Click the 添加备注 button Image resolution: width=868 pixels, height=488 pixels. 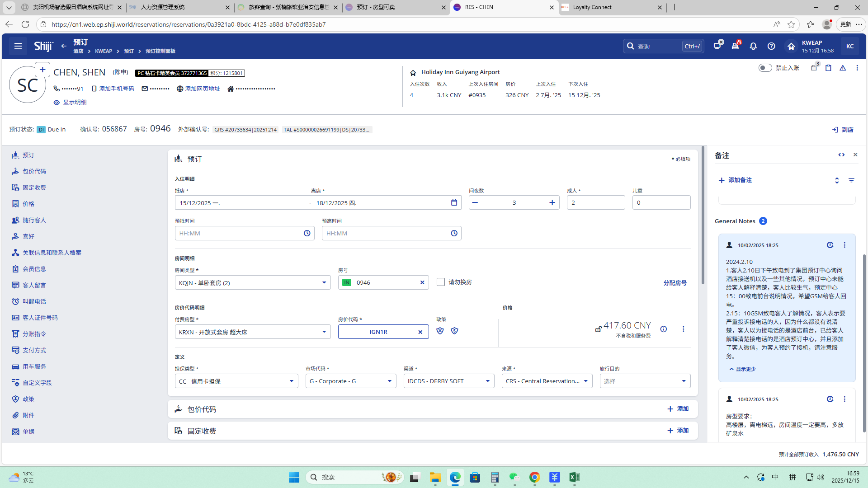pyautogui.click(x=735, y=180)
